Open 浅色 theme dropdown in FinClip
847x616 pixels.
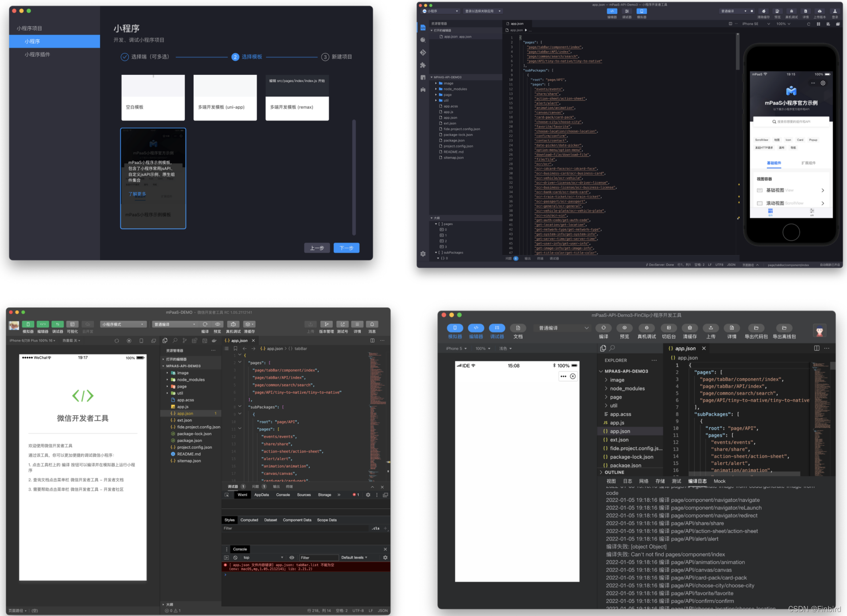505,349
